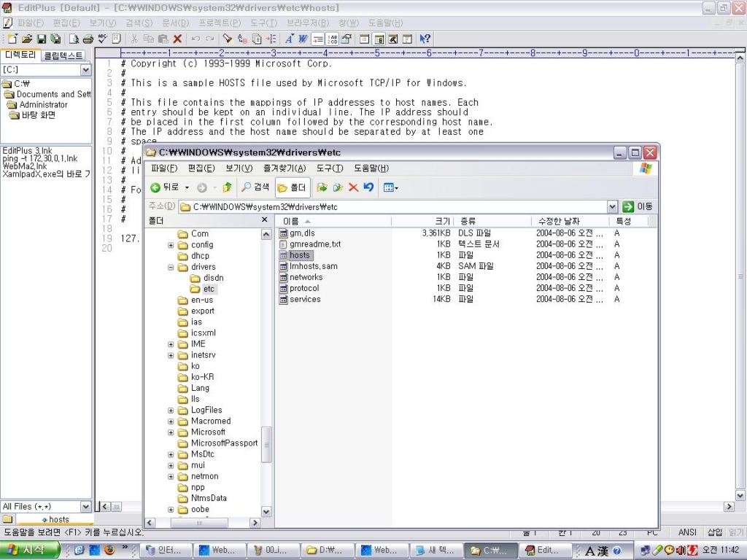This screenshot has height=560, width=747.
Task: Click the Replace icon in EditPlus toolbar
Action: [x=242, y=39]
